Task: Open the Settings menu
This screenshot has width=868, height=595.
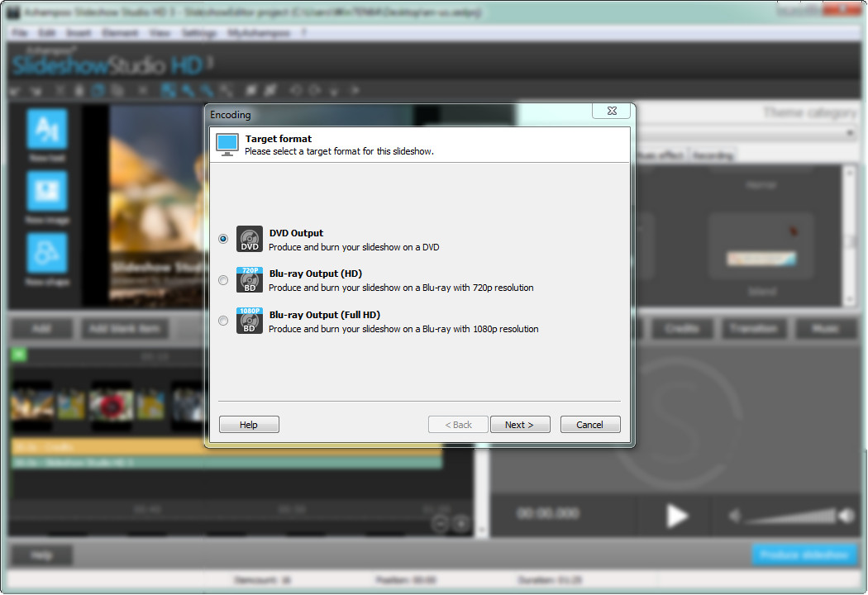Action: coord(198,33)
